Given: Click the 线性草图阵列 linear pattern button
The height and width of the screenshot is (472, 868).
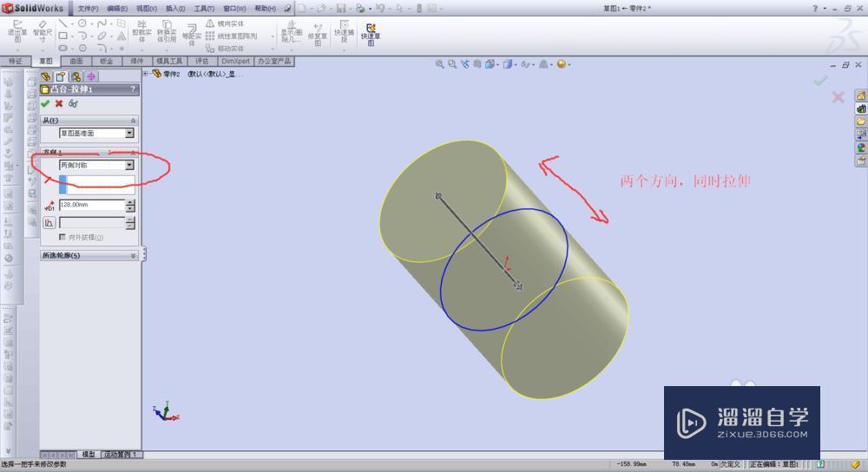Looking at the screenshot, I should [x=232, y=36].
